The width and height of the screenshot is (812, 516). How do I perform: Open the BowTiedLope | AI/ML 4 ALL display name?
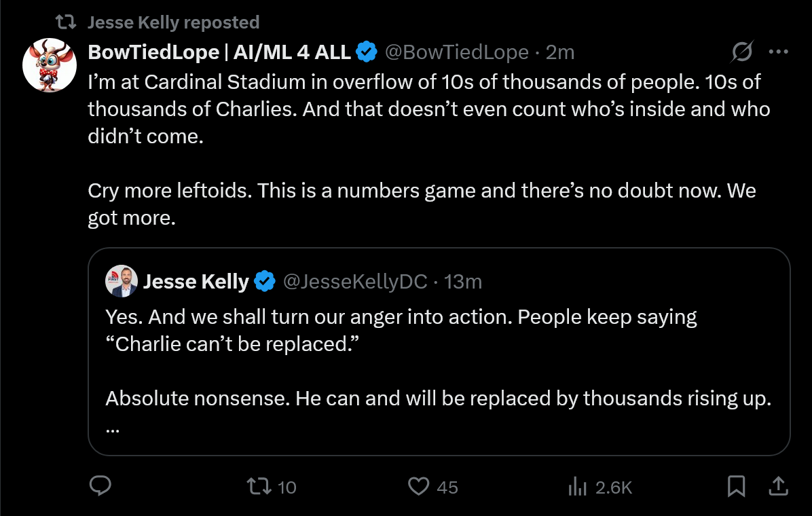click(x=219, y=52)
